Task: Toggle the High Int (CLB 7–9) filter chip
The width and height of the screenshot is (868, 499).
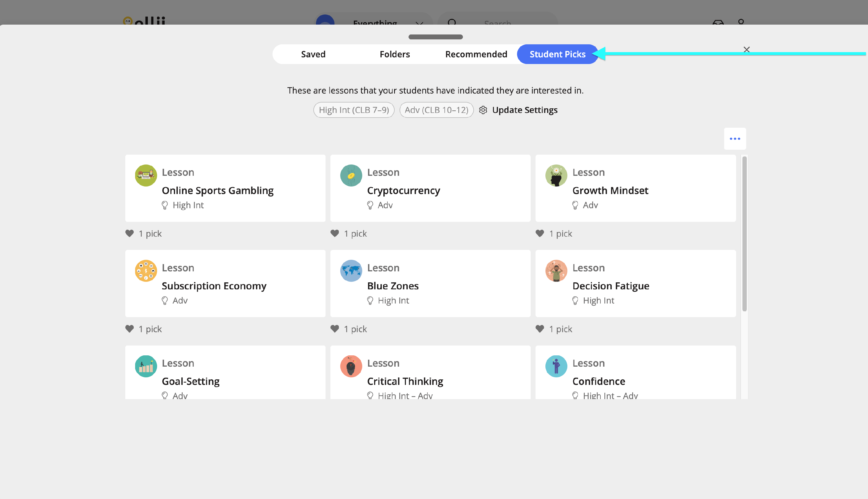Action: coord(354,110)
